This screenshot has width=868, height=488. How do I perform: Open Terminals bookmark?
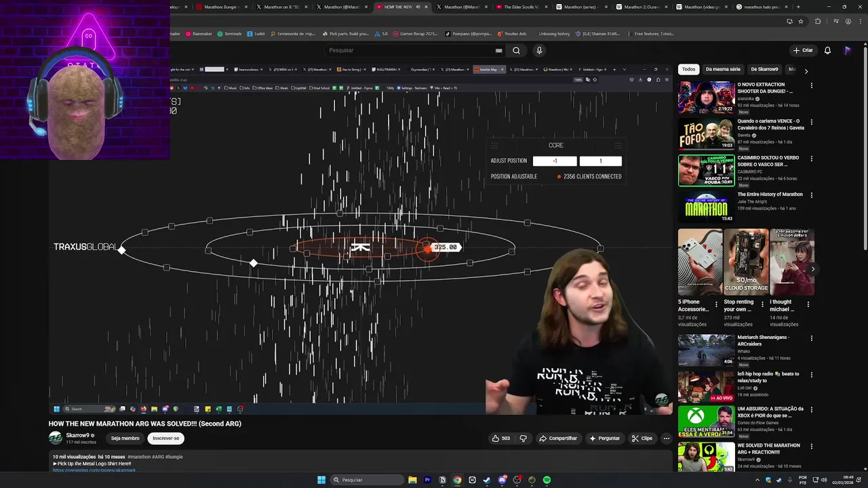[x=229, y=33]
